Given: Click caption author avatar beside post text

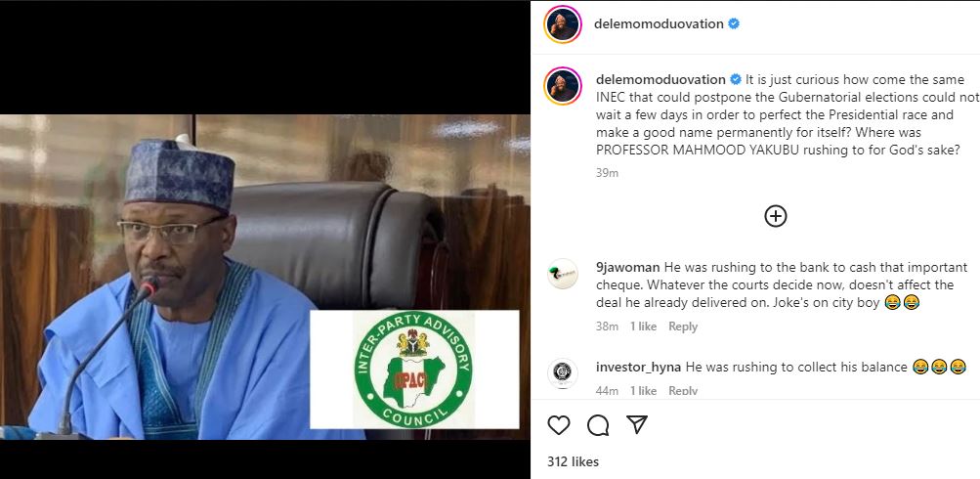Looking at the screenshot, I should pos(563,86).
